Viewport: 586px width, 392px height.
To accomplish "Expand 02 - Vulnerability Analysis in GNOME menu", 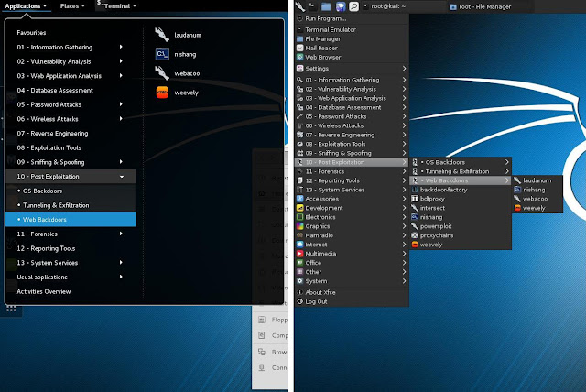I will coord(71,61).
